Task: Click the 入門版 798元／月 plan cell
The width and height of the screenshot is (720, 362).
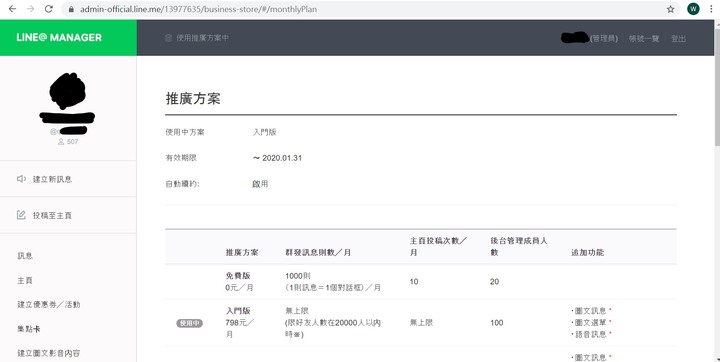Action: tap(239, 323)
